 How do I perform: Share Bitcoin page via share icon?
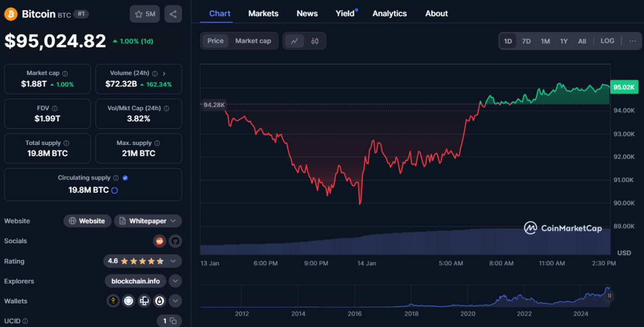[x=173, y=14]
